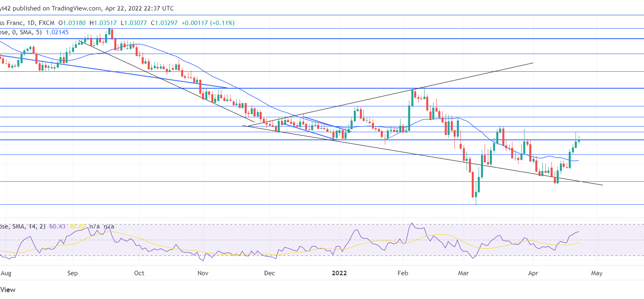644x299 pixels.
Task: Select the "FXCM" source in the legend
Action: (47, 23)
